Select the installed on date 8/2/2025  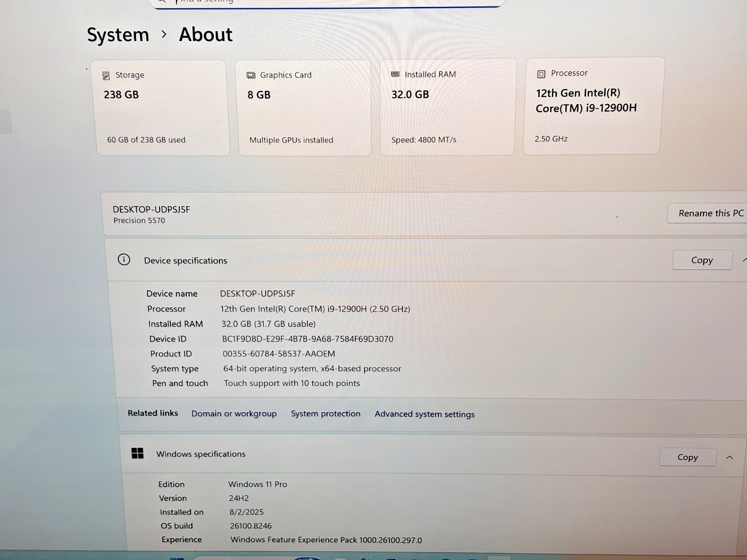(247, 512)
